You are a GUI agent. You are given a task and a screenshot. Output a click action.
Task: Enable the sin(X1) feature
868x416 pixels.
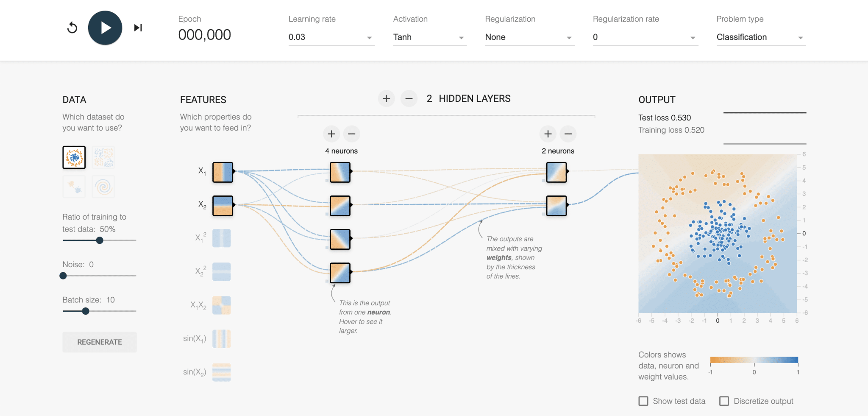222,338
